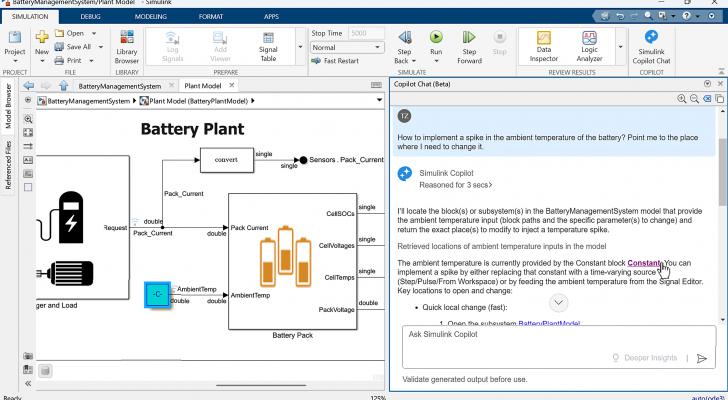
Task: Open the Constant block link
Action: tap(645, 263)
